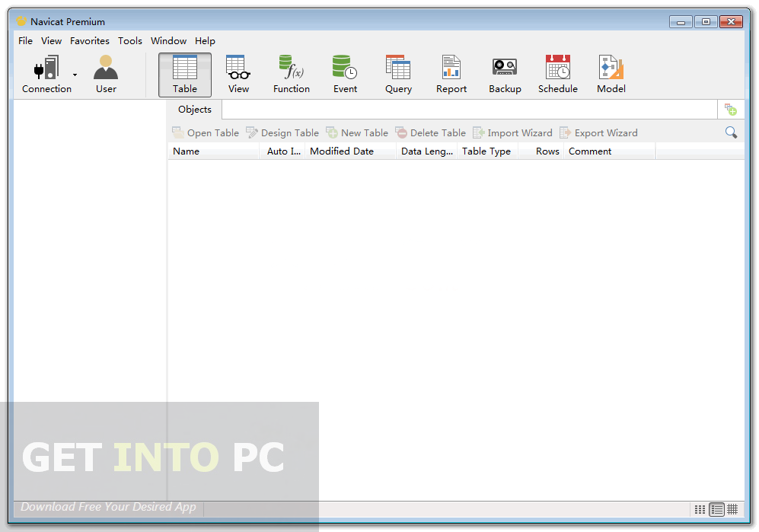Screen dimensions: 759x532
Task: Switch to ER diagram grid view
Action: coord(733,509)
